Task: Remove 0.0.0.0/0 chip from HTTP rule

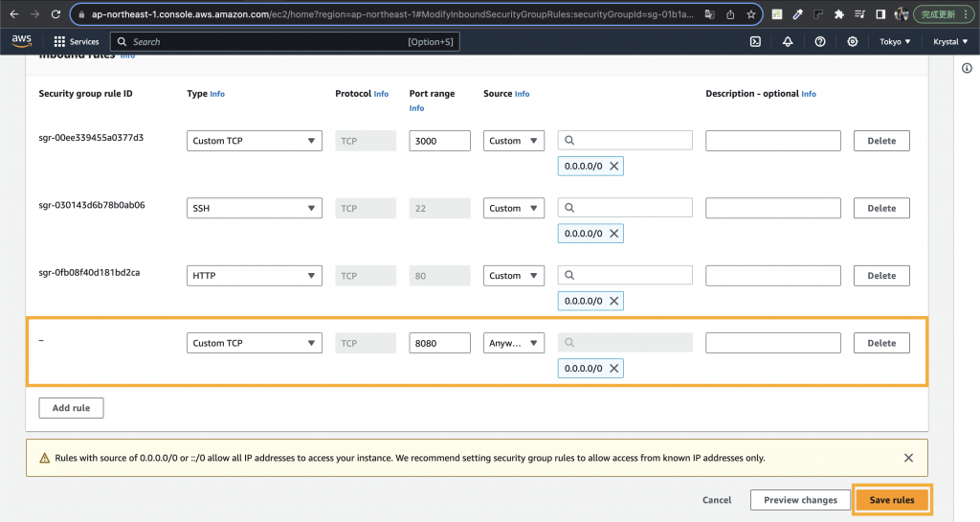Action: 613,301
